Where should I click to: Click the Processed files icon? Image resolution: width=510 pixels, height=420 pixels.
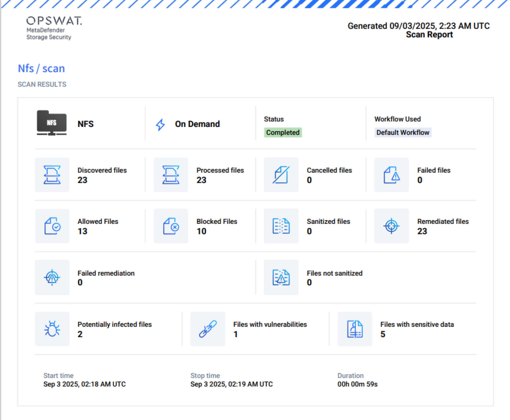point(171,175)
